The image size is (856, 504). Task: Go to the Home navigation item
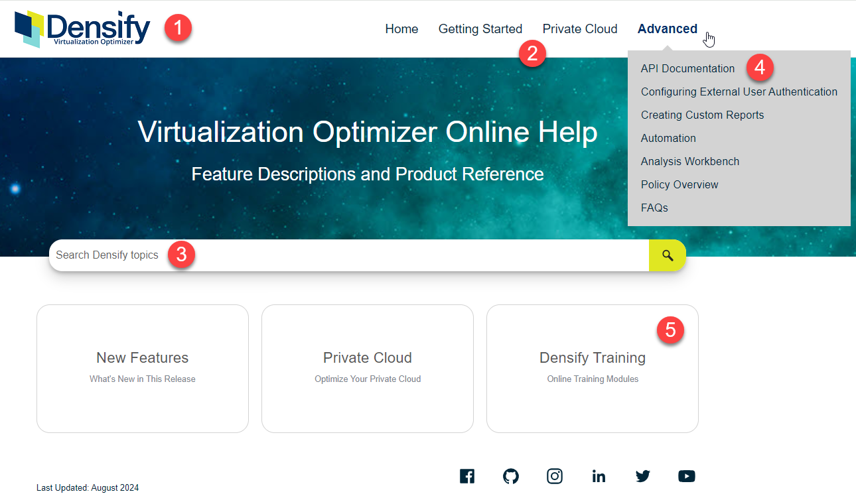401,29
